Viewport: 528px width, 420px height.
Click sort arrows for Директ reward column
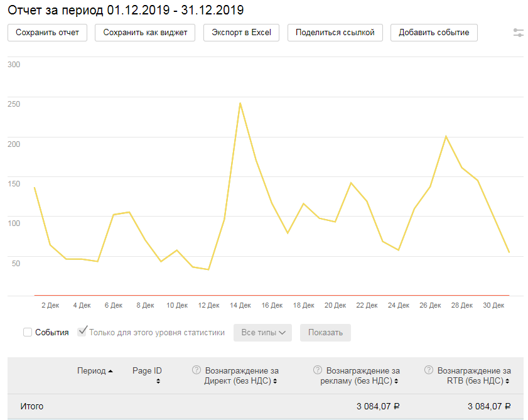coord(276,381)
